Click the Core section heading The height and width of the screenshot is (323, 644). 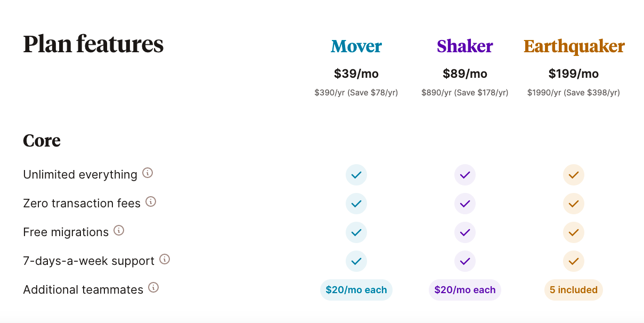pyautogui.click(x=42, y=141)
